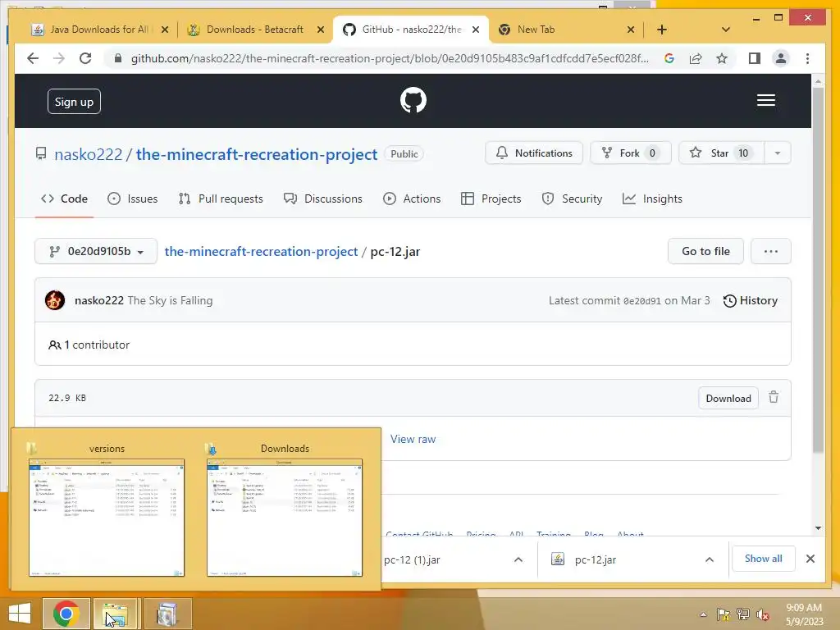Image resolution: width=840 pixels, height=630 pixels.
Task: Expand the star lists dropdown arrow
Action: (x=778, y=153)
